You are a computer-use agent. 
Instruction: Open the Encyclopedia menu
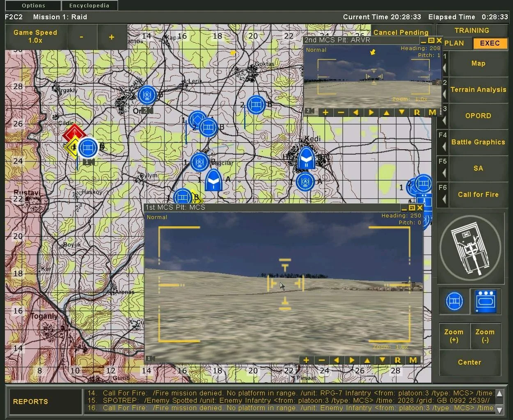[x=89, y=5]
